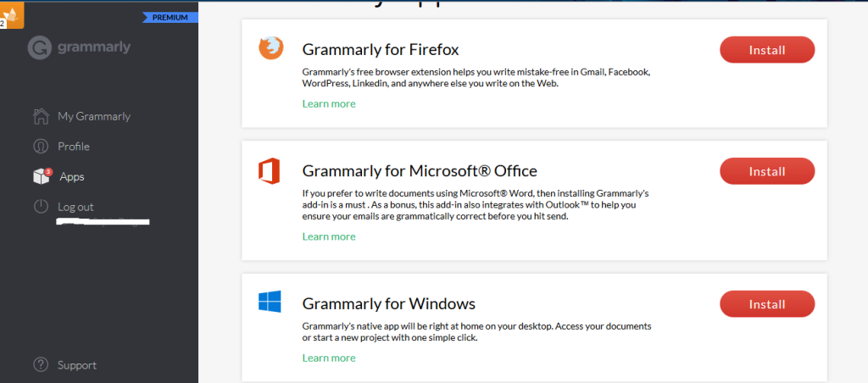Click the Firefox extension description paragraph

(x=476, y=78)
